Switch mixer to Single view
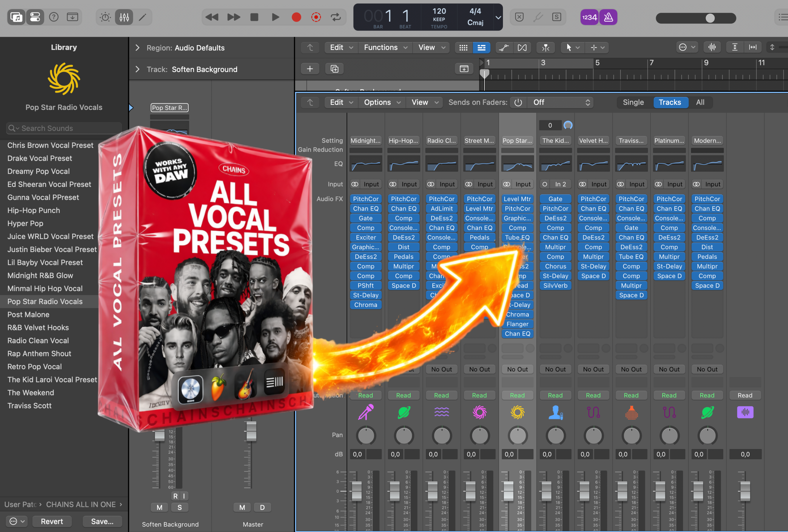This screenshot has width=788, height=532. [x=633, y=102]
